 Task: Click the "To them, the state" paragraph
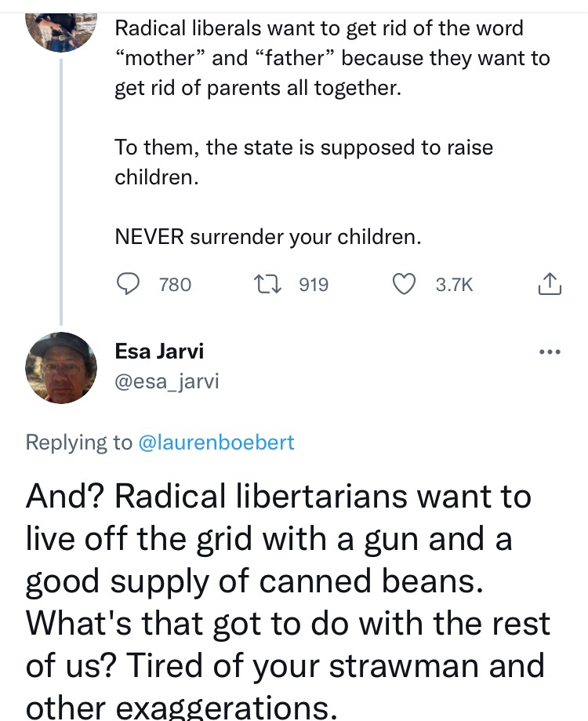coord(303,162)
